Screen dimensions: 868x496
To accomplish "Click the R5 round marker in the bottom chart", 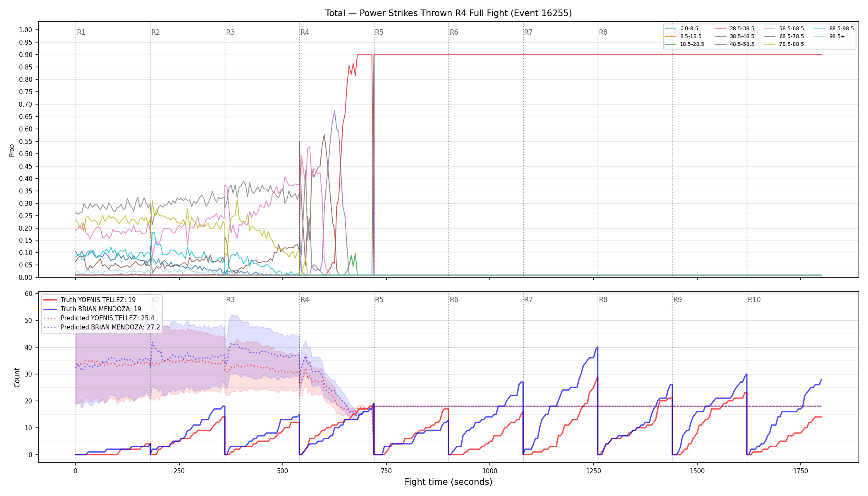I will pyautogui.click(x=379, y=300).
